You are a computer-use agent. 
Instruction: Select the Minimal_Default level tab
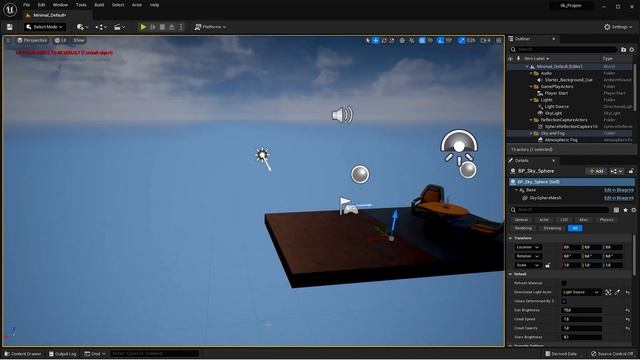pyautogui.click(x=48, y=15)
